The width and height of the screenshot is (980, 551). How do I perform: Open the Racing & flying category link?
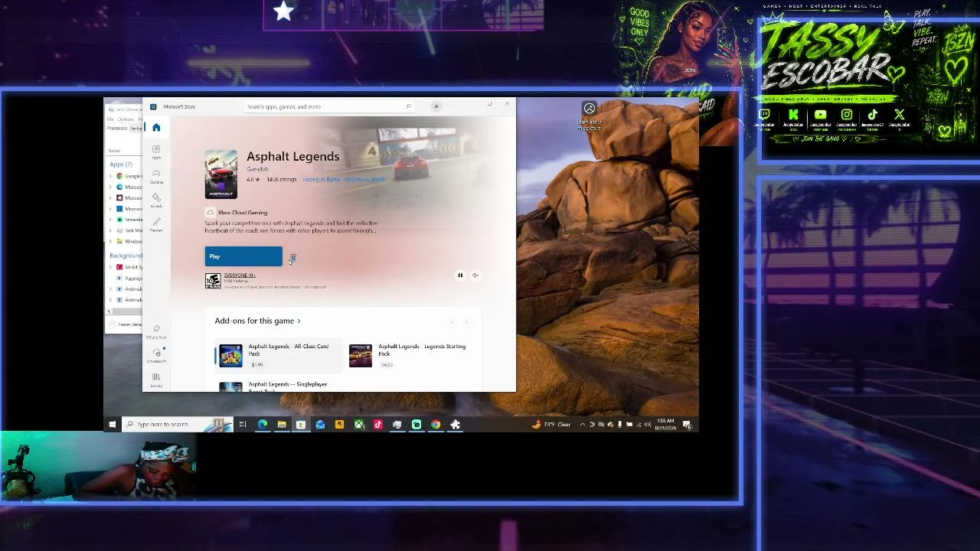pos(322,180)
